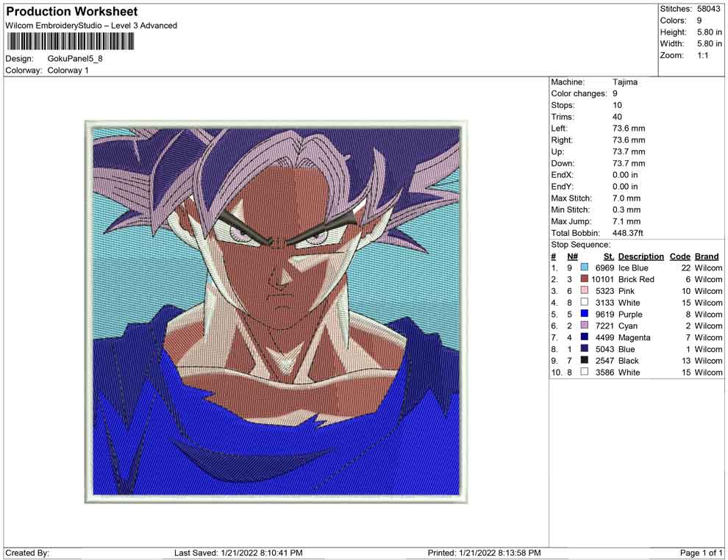The image size is (728, 560).
Task: Click the Left value '73.6 mm'
Action: [x=629, y=129]
